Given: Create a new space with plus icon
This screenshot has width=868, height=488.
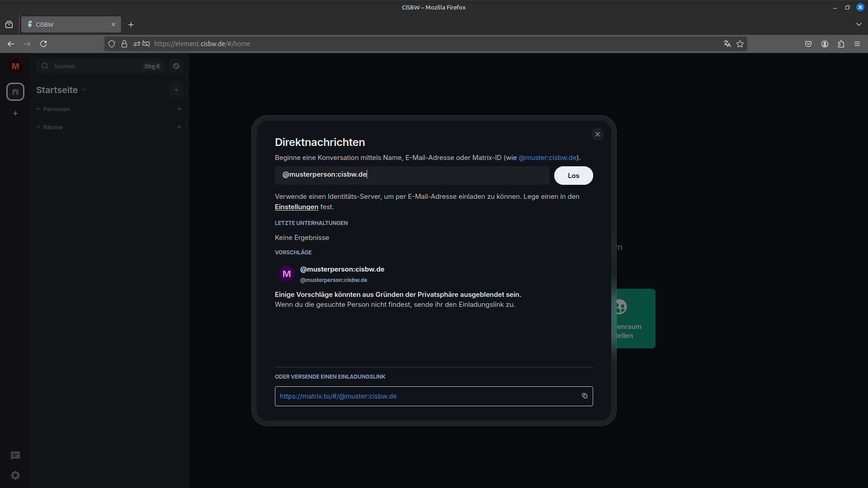Looking at the screenshot, I should pos(15,113).
